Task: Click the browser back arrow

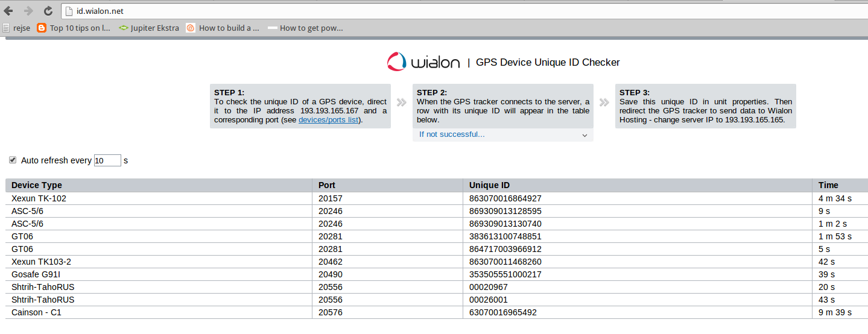Action: click(x=8, y=11)
